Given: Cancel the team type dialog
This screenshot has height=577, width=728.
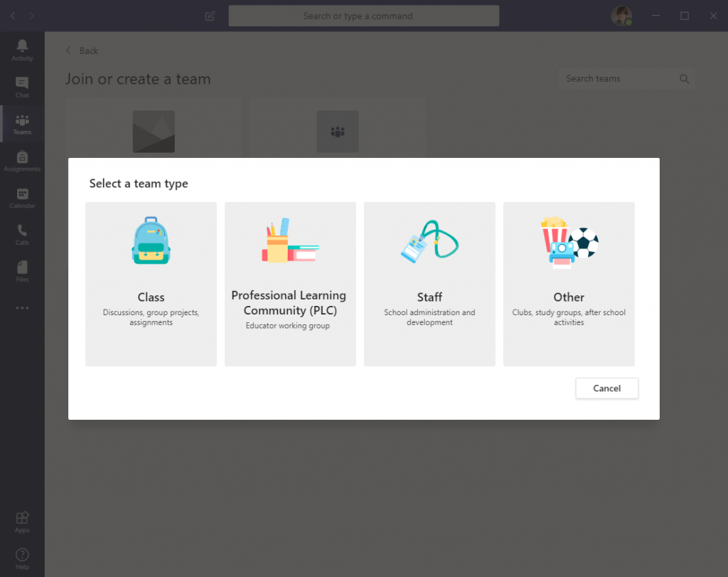Looking at the screenshot, I should point(607,388).
